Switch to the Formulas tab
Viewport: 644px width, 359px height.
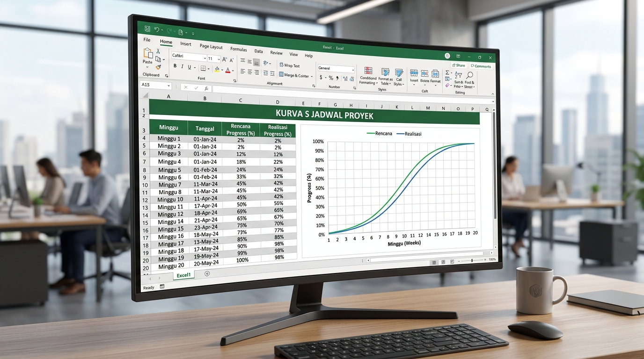[239, 49]
